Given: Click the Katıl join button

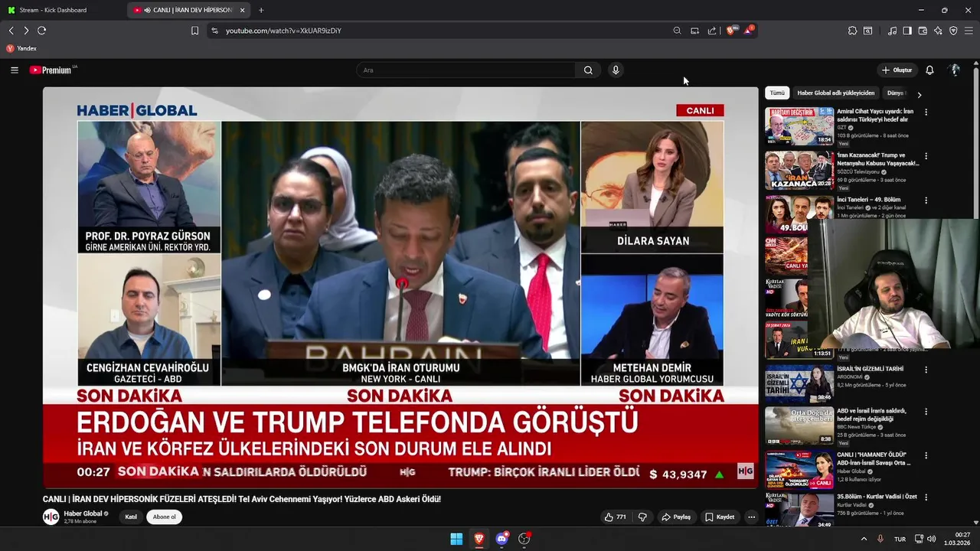Looking at the screenshot, I should click(131, 517).
